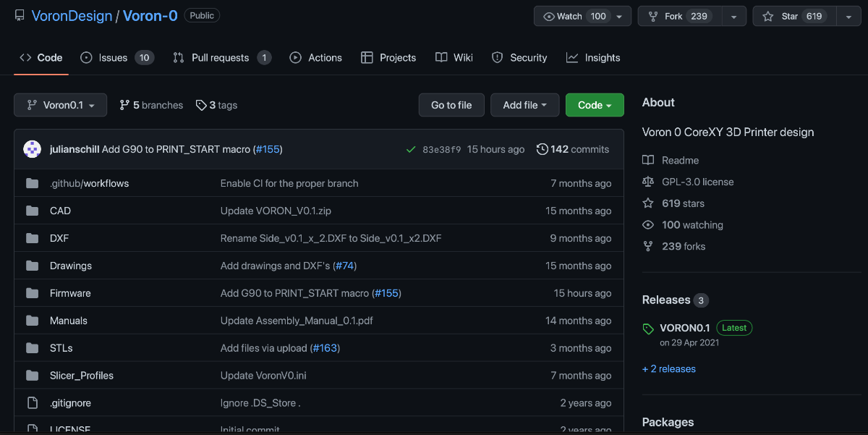Click folder icon next to Drawings
Image resolution: width=868 pixels, height=435 pixels.
[32, 266]
